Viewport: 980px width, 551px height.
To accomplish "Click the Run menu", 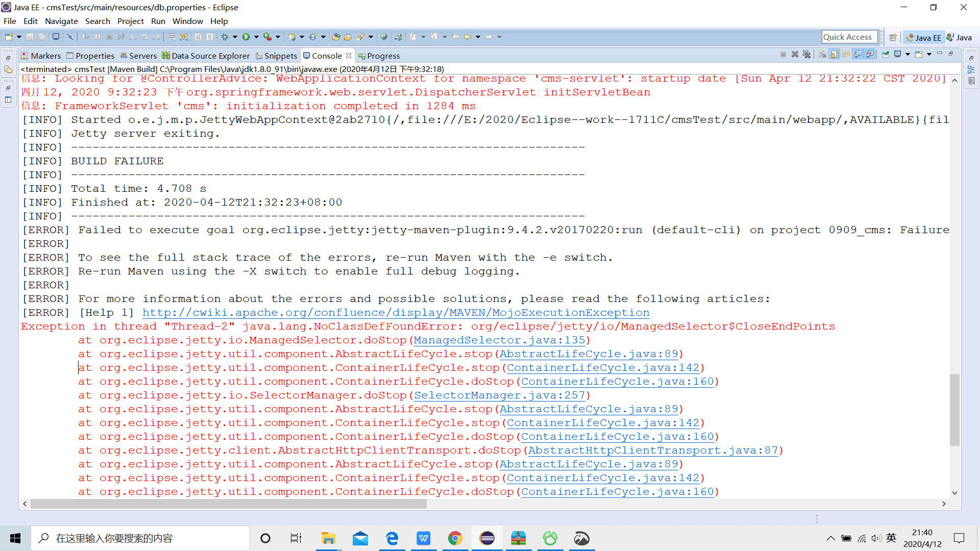I will [x=157, y=21].
